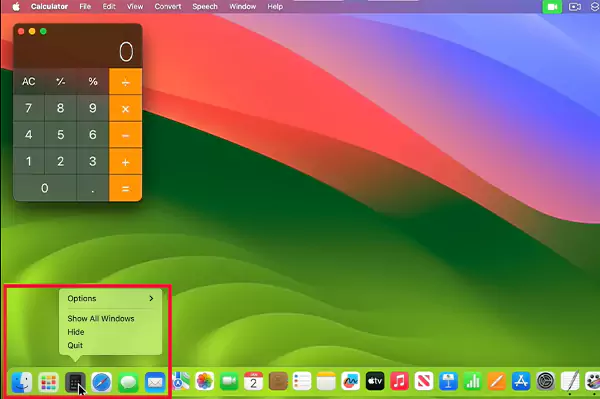Click the 7 key on the calculator
The width and height of the screenshot is (600, 399).
[x=29, y=108]
